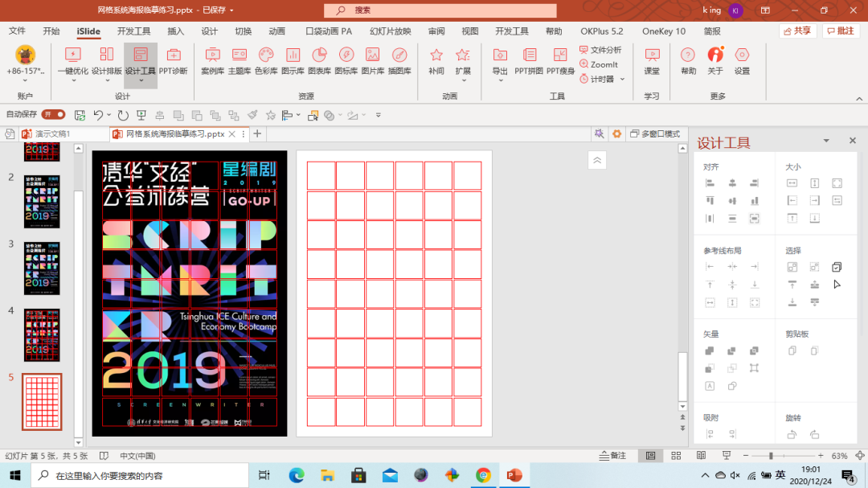
Task: Open the 图表库 chart library
Action: point(319,61)
